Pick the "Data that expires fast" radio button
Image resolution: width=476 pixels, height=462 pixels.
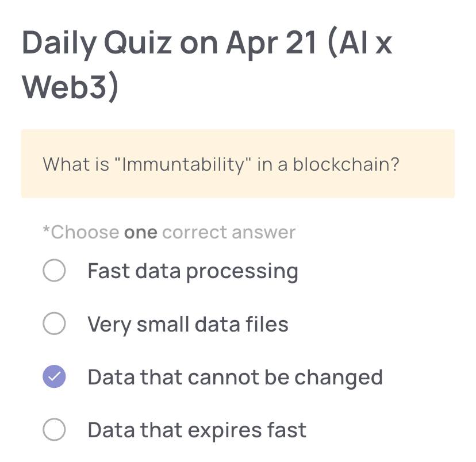pos(54,430)
